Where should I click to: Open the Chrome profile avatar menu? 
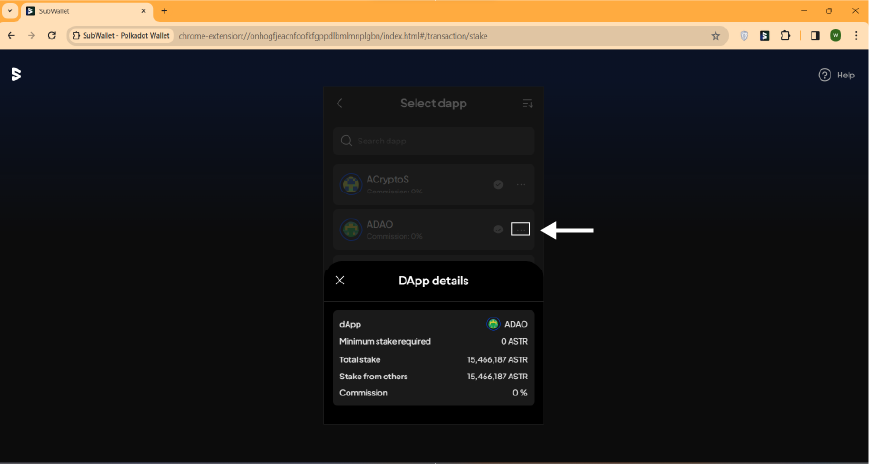835,35
